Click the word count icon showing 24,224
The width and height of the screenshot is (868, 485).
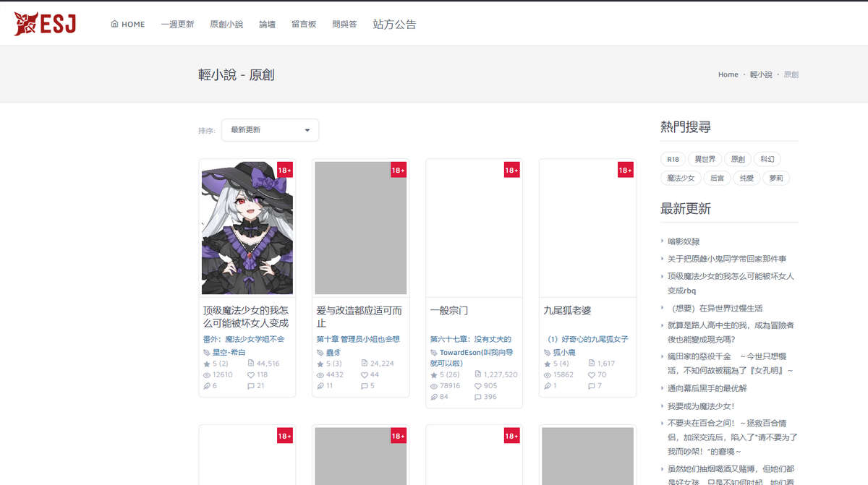(x=365, y=364)
